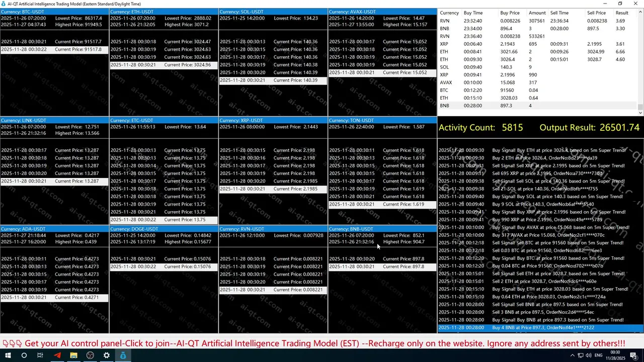
Task: Select the 'Currency: AVAX-USDT' panel header
Action: click(382, 12)
